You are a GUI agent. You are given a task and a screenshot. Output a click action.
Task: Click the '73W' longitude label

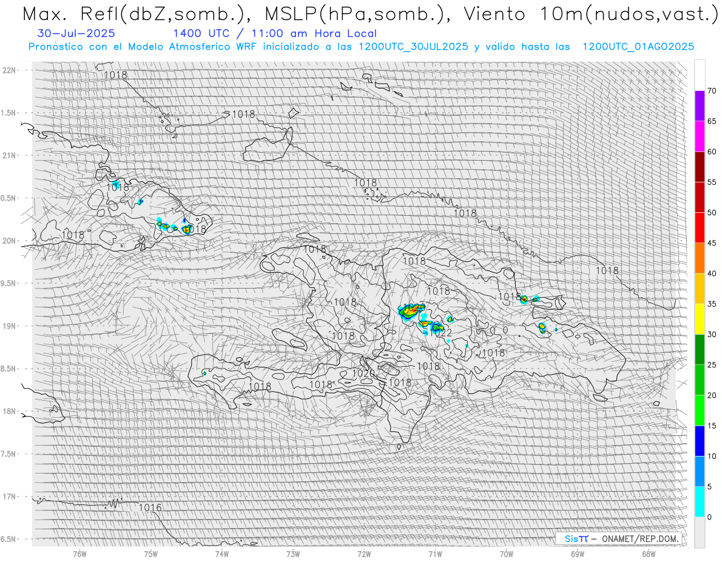pyautogui.click(x=293, y=554)
